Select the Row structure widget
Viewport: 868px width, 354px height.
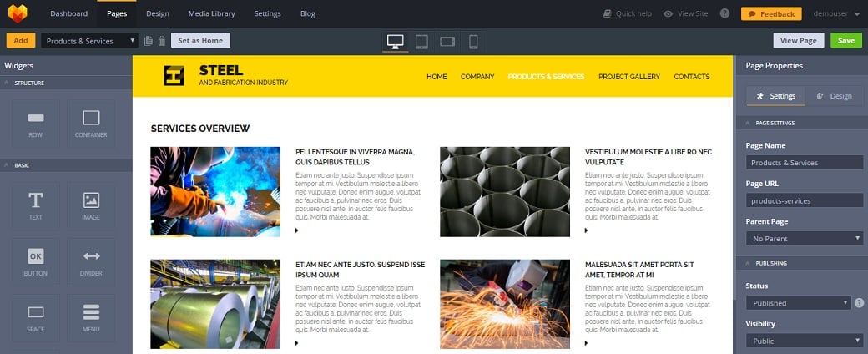point(35,124)
